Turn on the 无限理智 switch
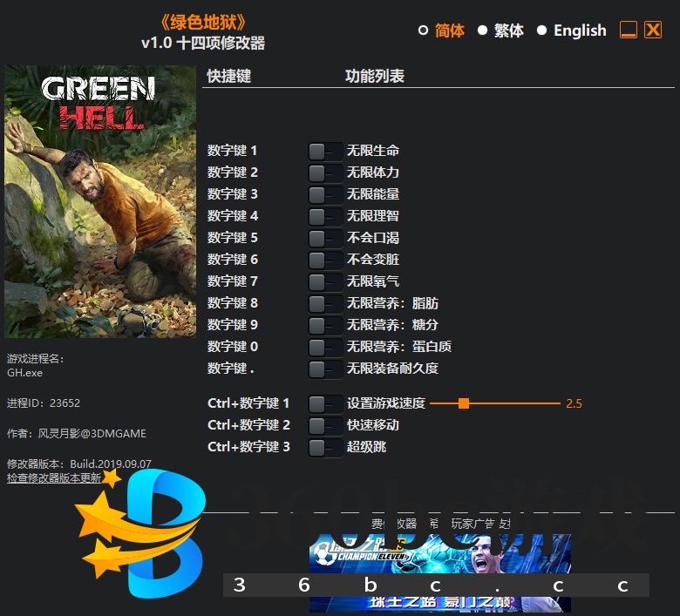 coord(325,216)
